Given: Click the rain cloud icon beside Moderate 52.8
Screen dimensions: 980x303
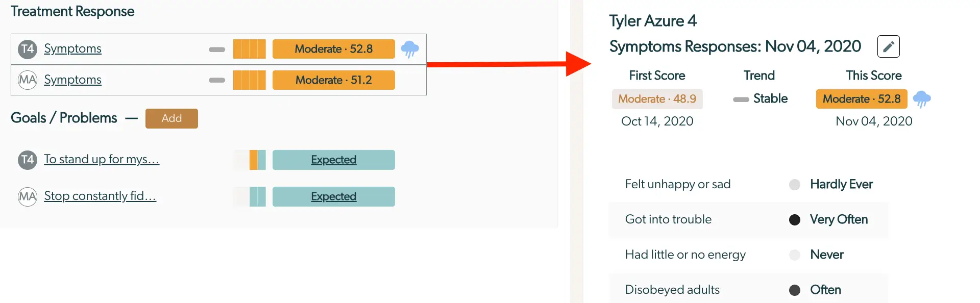Looking at the screenshot, I should coord(410,49).
